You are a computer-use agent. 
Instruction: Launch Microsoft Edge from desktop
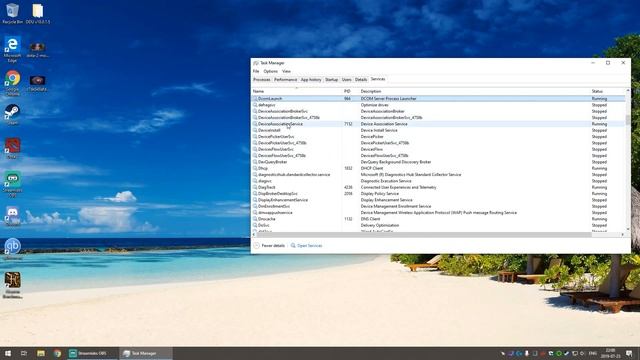pos(12,49)
